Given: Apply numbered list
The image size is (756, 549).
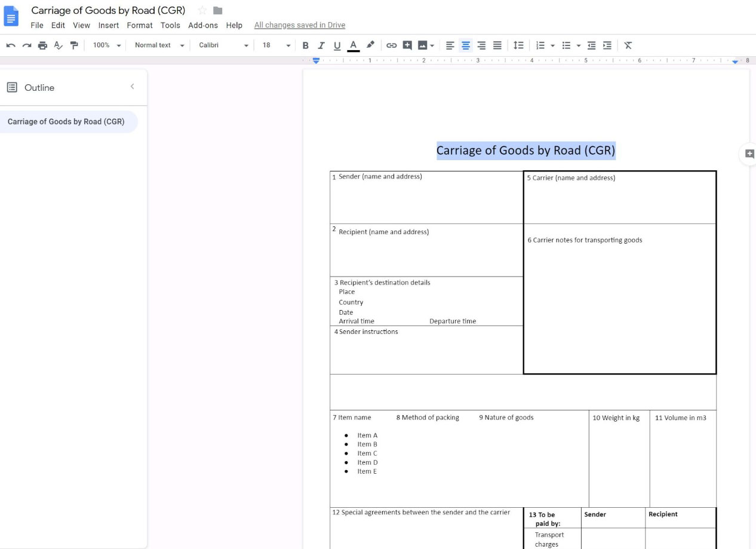Looking at the screenshot, I should [540, 45].
